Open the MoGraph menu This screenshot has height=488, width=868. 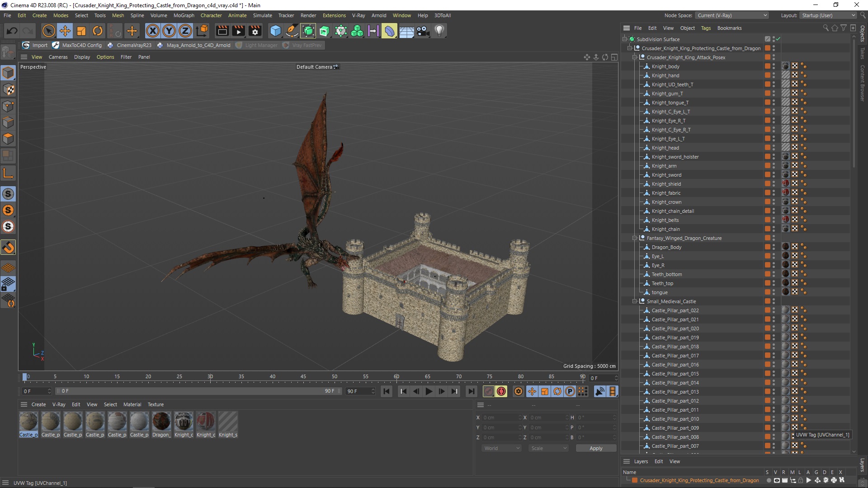pos(184,15)
